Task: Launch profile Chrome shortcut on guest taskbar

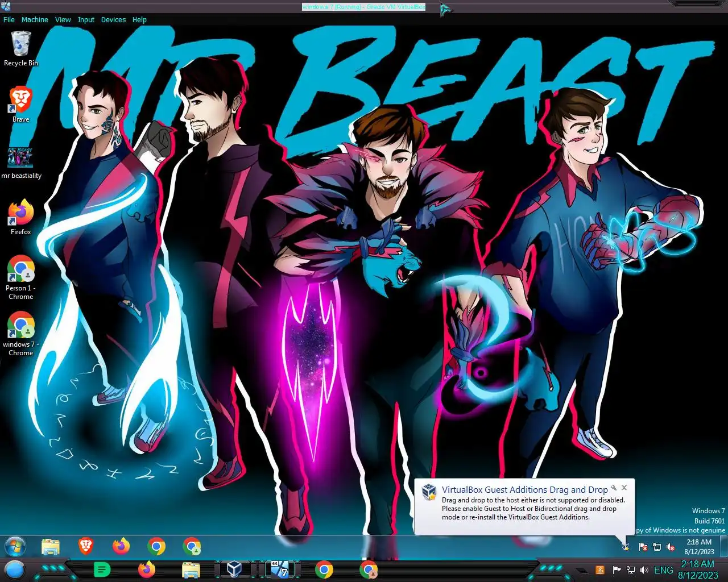Action: click(192, 547)
